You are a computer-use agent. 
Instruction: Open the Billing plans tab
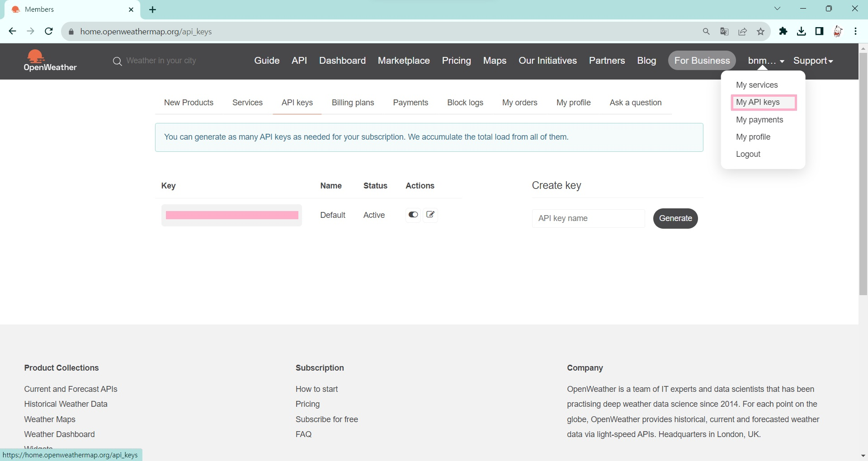(353, 103)
